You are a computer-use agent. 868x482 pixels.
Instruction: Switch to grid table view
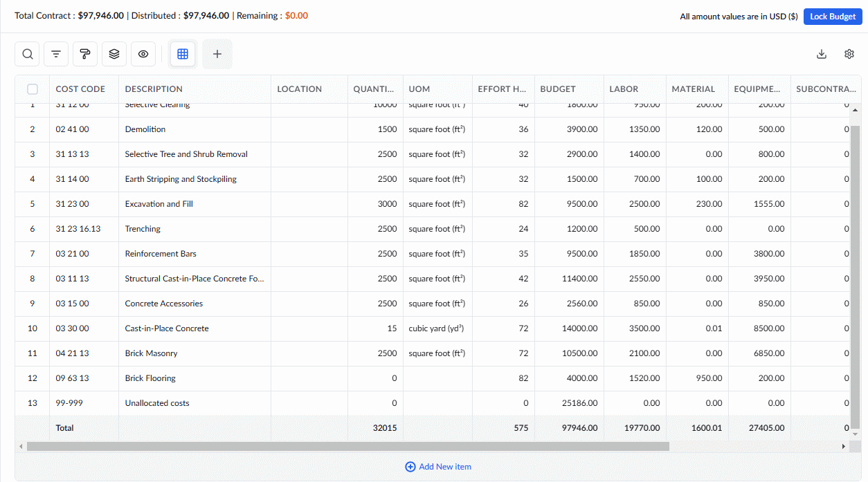[183, 54]
